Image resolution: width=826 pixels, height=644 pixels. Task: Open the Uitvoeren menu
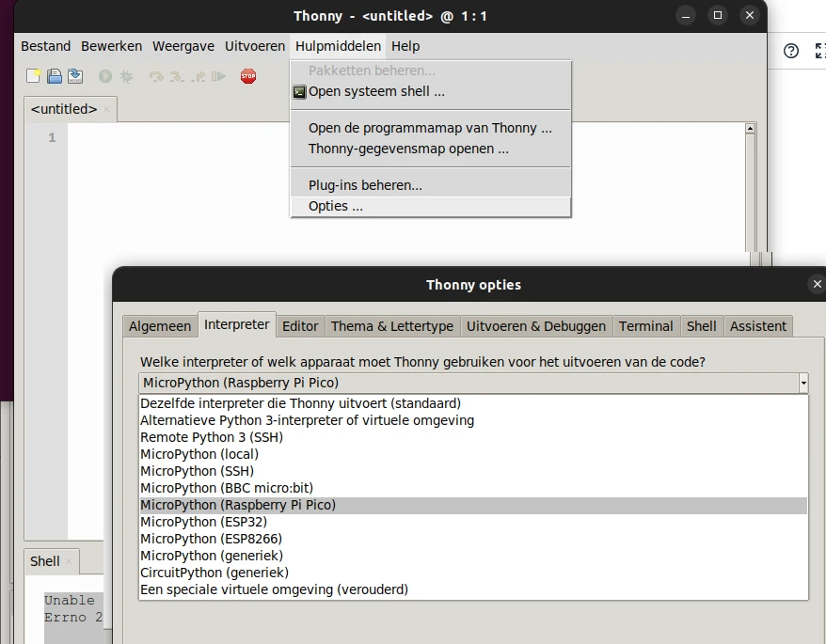point(255,46)
